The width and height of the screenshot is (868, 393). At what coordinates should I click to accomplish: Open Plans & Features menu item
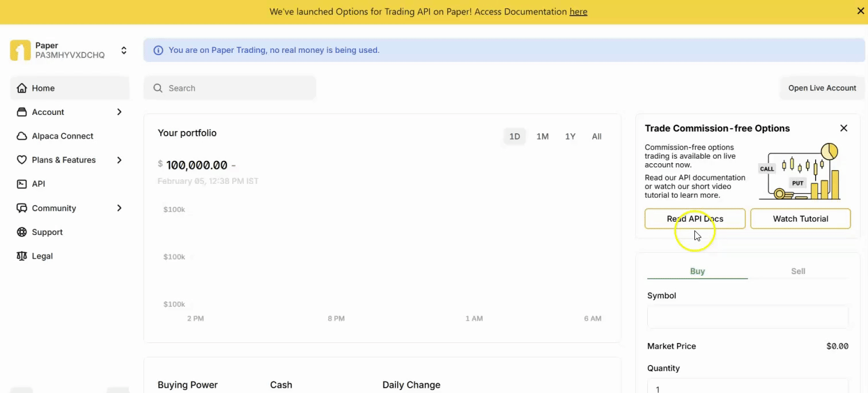coord(70,160)
